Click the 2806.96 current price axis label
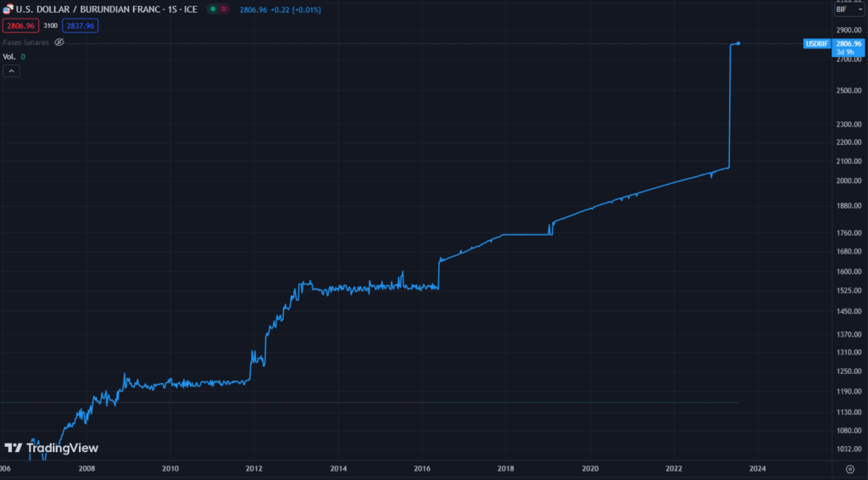The height and width of the screenshot is (480, 868). (x=849, y=43)
